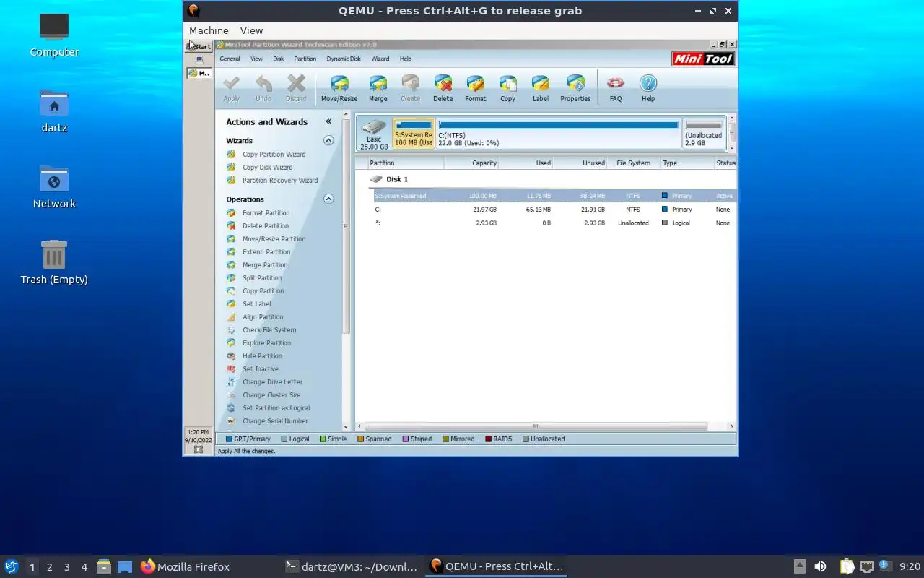Select the S: System Reserved disk map block

[x=414, y=134]
